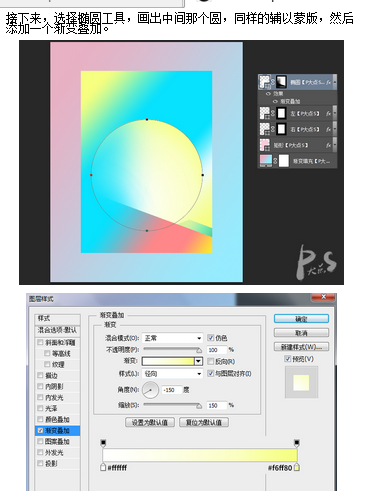
Task: Click the left black opacity stop above gradient bar
Action: pyautogui.click(x=103, y=443)
